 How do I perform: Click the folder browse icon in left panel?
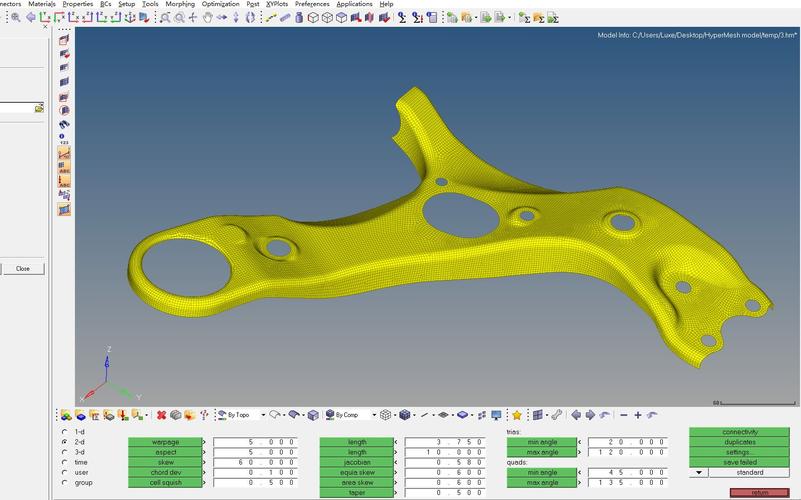pyautogui.click(x=39, y=107)
